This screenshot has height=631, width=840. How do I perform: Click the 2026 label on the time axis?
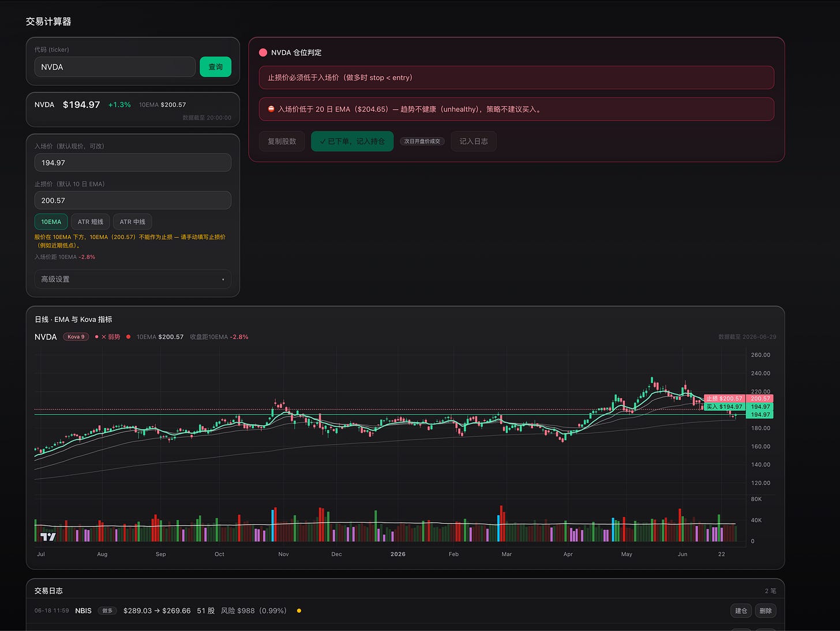coord(397,554)
